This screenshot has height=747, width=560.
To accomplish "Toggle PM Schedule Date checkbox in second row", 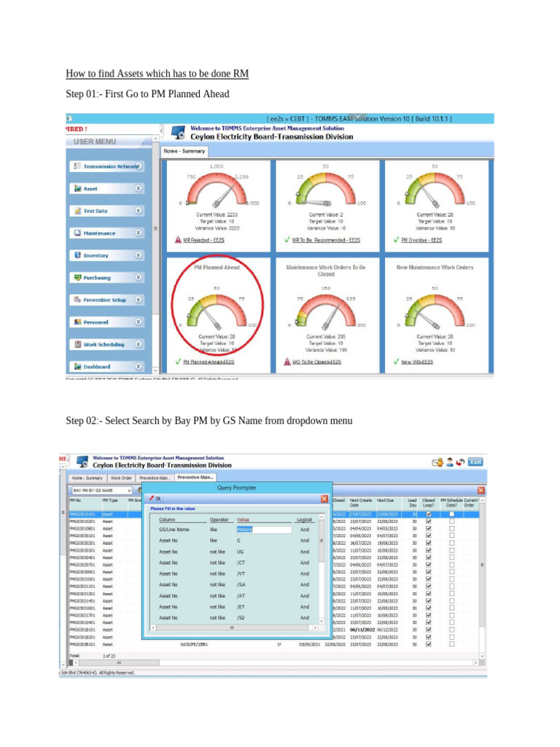I will point(451,521).
